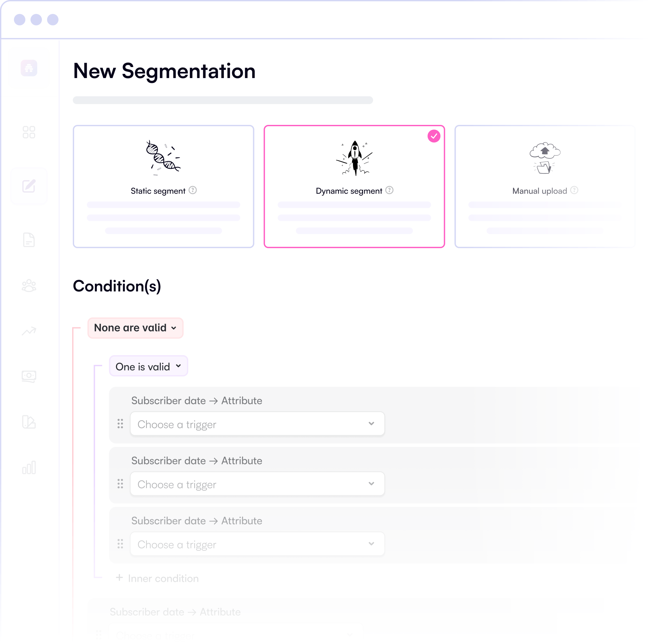Open the document page icon in sidebar
This screenshot has height=644, width=650.
[x=29, y=240]
